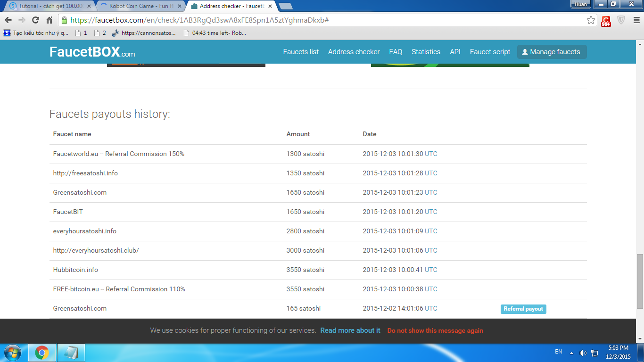Image resolution: width=644 pixels, height=362 pixels.
Task: Click UTC link in everyhoursatoshi.info row
Action: [x=431, y=231]
